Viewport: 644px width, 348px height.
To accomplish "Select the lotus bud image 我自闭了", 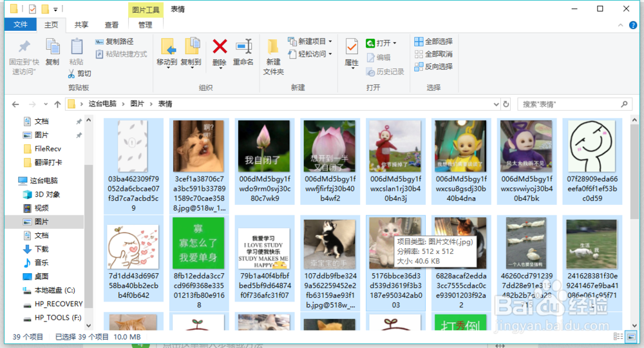I will pyautogui.click(x=264, y=146).
